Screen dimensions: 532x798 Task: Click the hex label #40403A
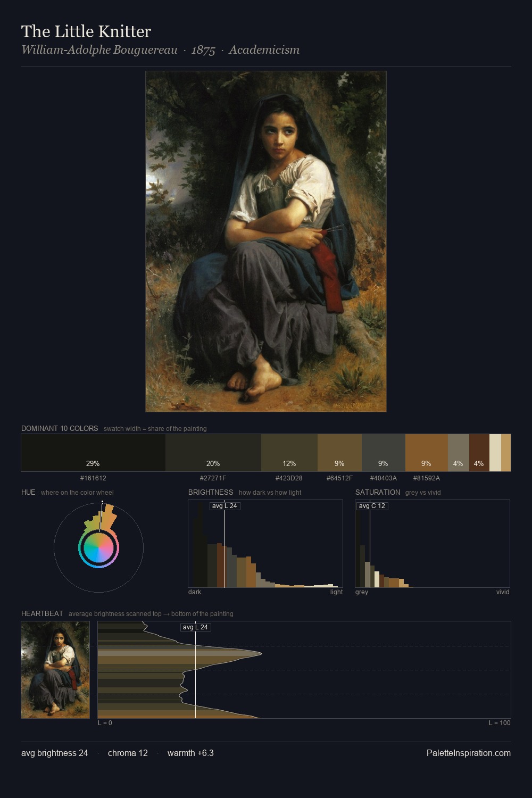pos(383,478)
